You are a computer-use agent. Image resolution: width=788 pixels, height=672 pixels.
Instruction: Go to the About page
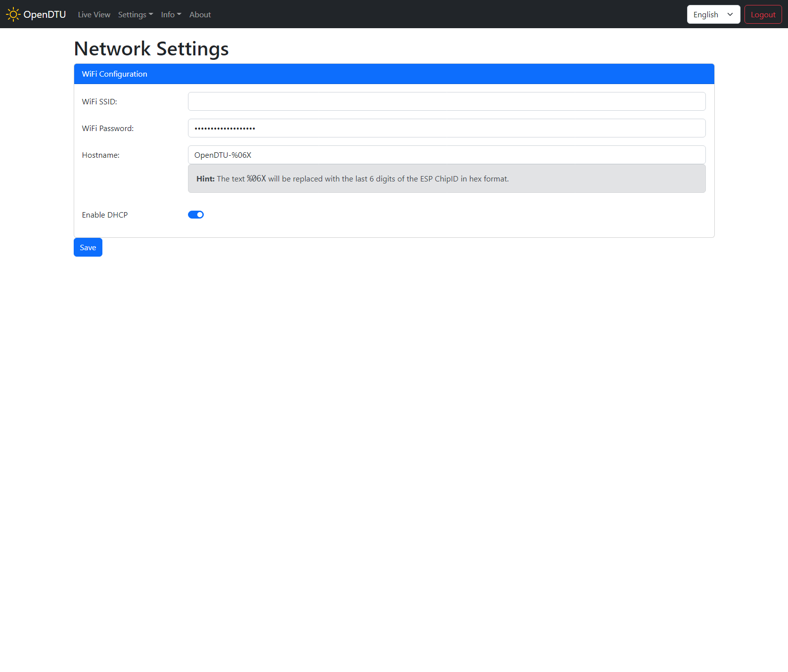point(200,15)
